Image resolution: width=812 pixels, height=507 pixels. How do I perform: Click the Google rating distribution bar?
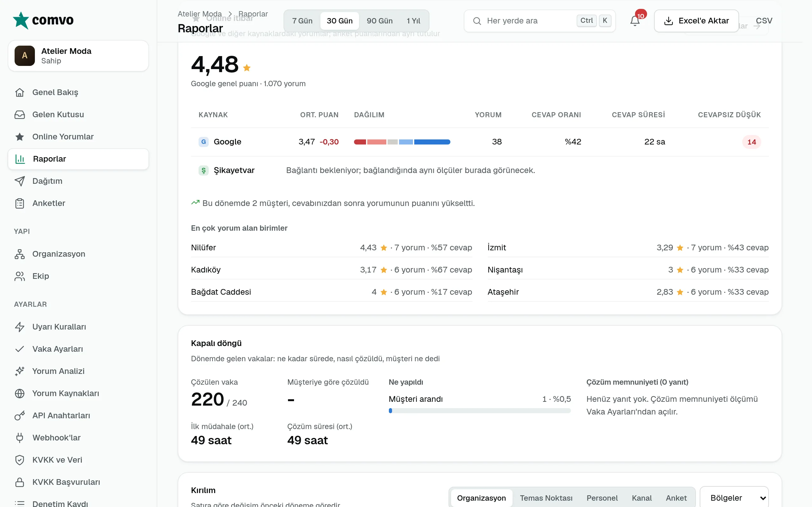coord(402,142)
